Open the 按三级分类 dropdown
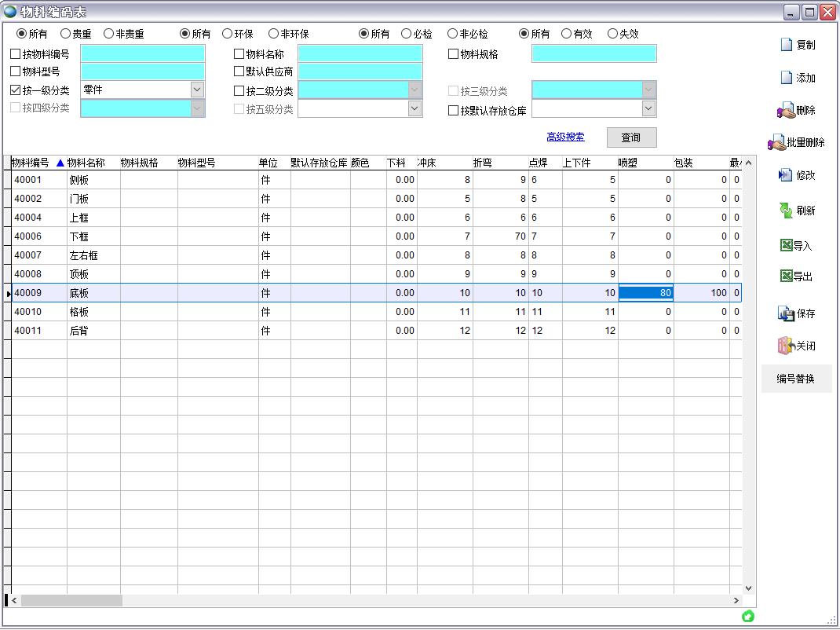Image resolution: width=840 pixels, height=630 pixels. coord(646,89)
